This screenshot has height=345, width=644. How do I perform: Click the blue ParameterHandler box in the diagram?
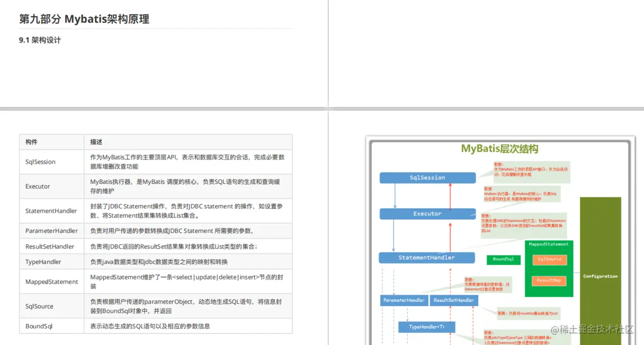click(404, 300)
